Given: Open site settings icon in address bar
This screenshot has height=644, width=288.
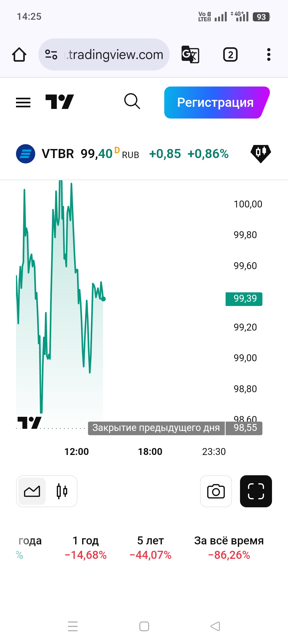Looking at the screenshot, I should click(x=51, y=54).
